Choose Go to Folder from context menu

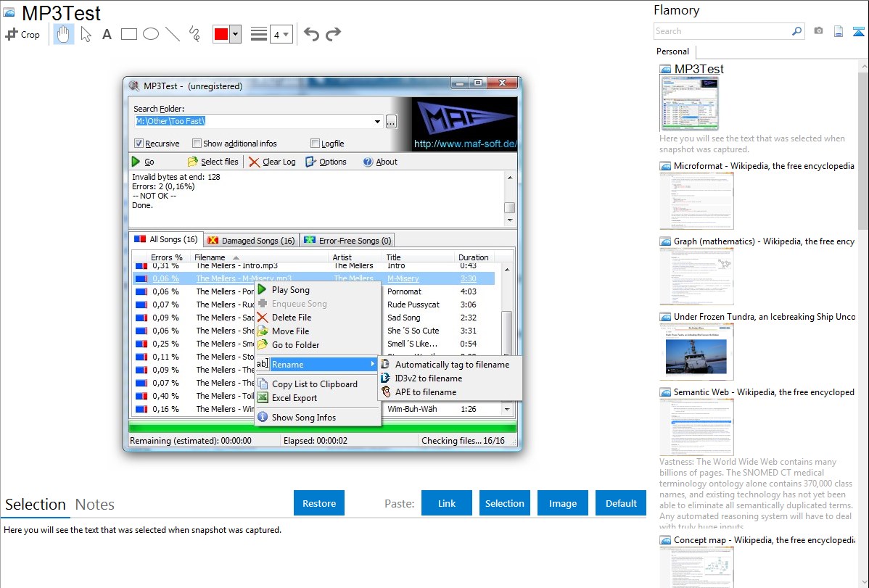tap(318, 344)
